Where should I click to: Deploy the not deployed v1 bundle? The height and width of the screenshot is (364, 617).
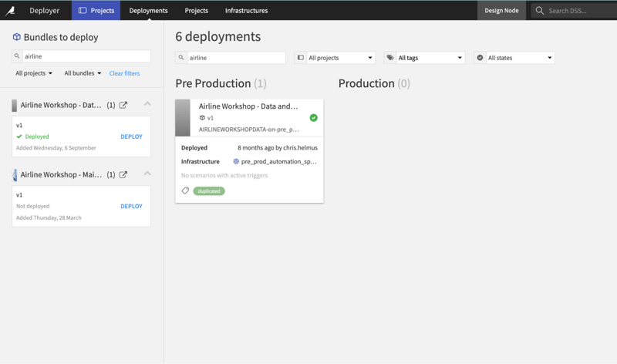pos(131,206)
